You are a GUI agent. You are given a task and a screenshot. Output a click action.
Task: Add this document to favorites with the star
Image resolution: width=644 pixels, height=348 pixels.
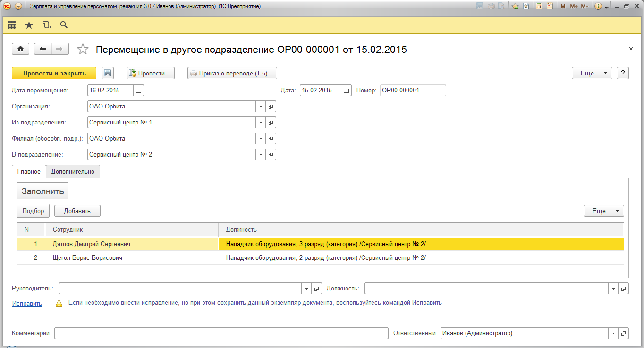pos(83,49)
